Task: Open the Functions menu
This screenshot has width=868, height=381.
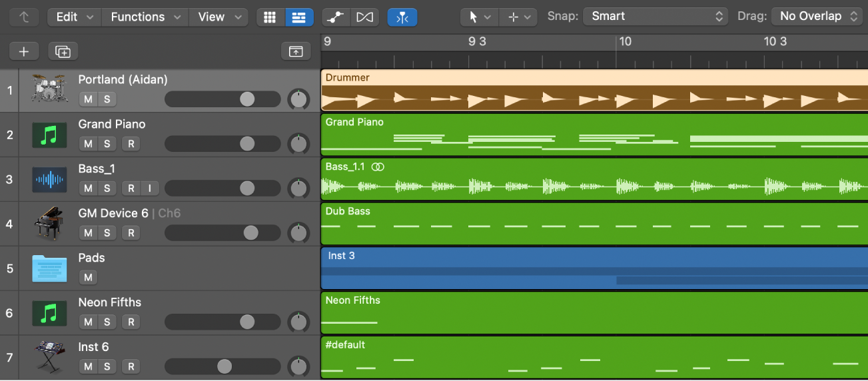Action: (x=145, y=17)
